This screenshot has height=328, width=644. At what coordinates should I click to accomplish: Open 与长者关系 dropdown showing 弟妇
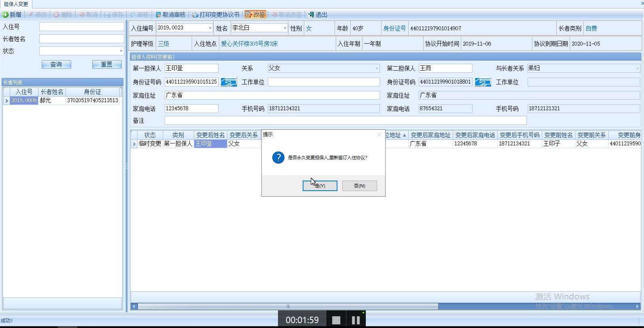[637, 68]
